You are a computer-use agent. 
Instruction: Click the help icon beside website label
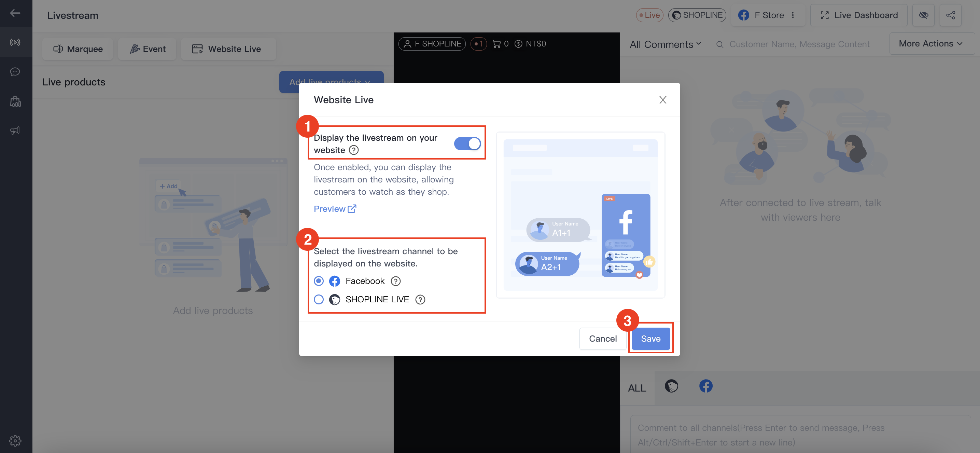tap(354, 150)
